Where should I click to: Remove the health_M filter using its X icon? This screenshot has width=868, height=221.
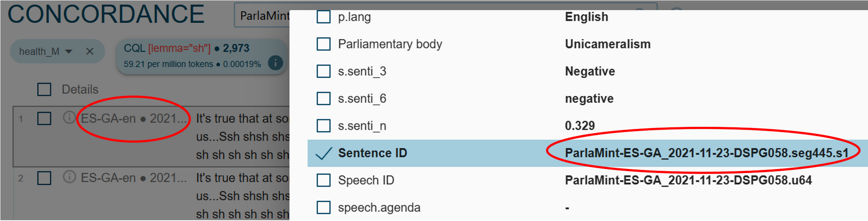tap(89, 51)
